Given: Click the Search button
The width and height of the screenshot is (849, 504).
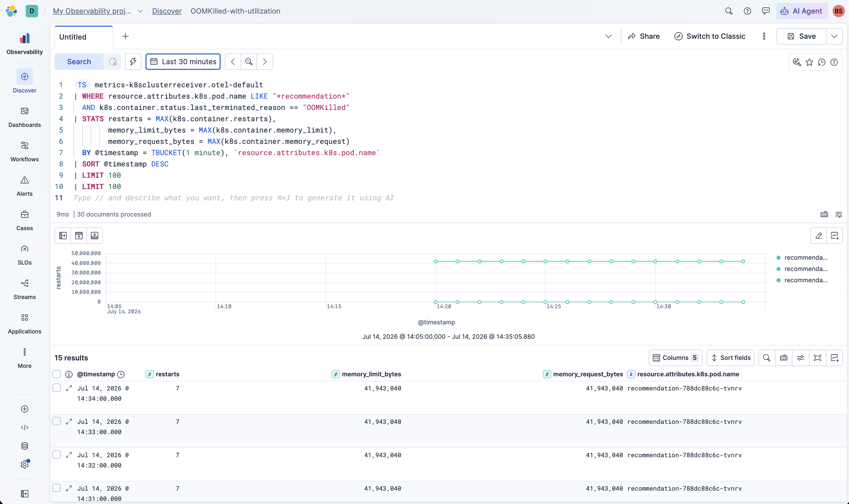Looking at the screenshot, I should (x=79, y=61).
